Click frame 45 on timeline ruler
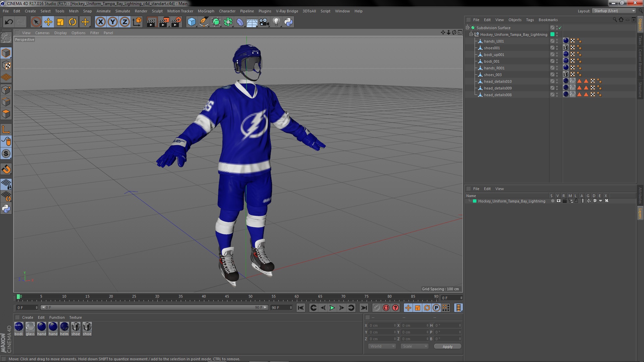This screenshot has width=644, height=362. coord(227,297)
